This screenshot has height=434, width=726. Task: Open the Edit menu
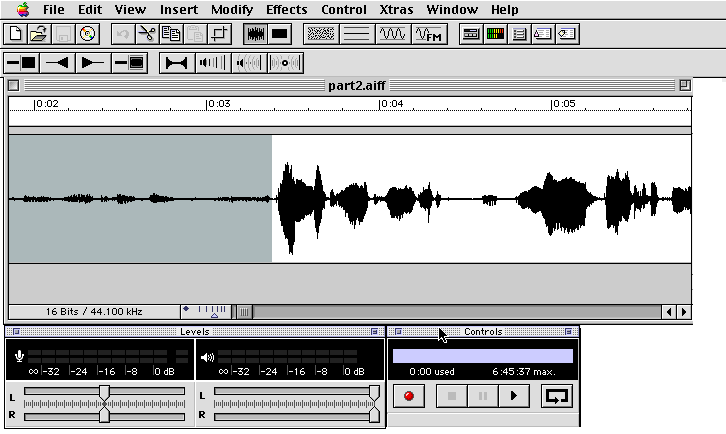(90, 9)
